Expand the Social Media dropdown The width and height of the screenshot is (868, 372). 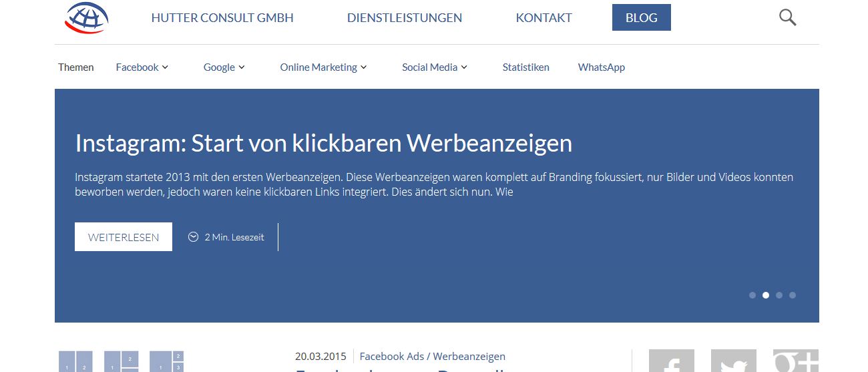(x=435, y=67)
